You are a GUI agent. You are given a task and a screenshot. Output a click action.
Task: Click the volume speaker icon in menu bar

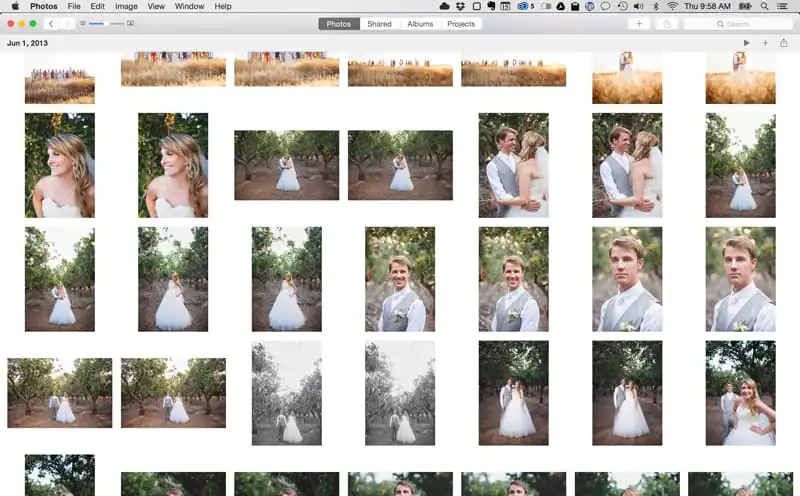point(638,6)
